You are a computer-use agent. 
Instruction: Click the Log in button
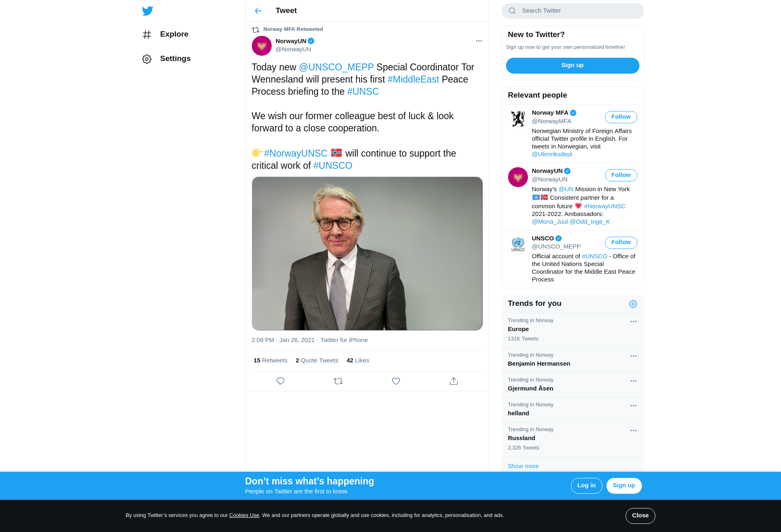point(586,486)
